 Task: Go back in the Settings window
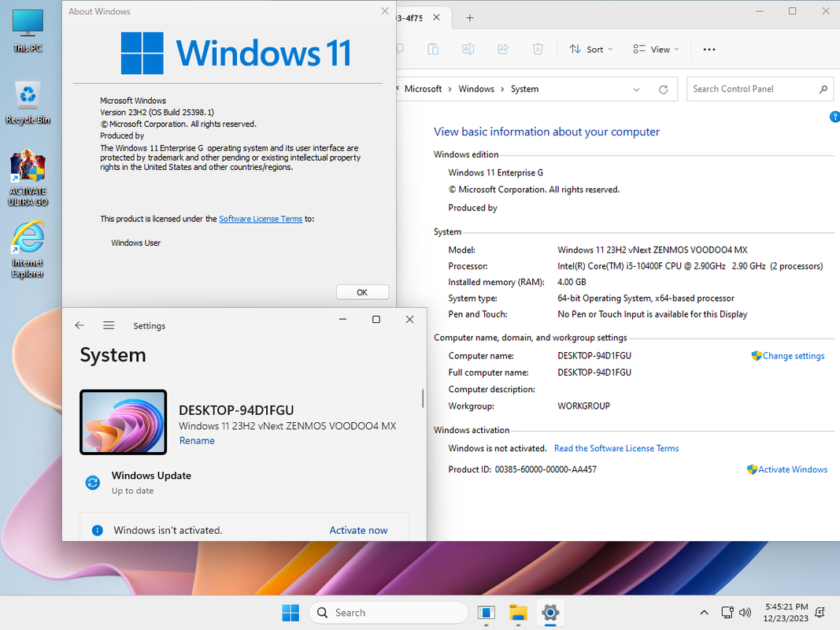point(80,325)
